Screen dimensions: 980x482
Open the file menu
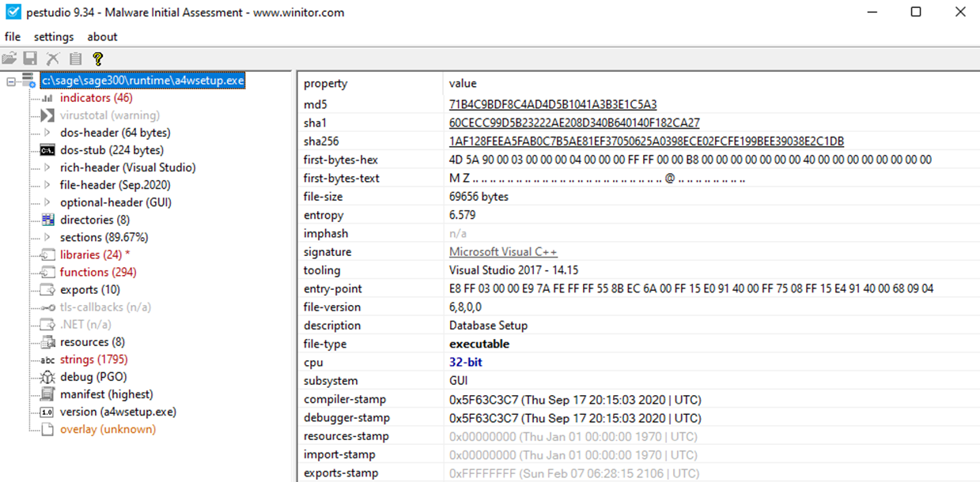click(x=13, y=36)
